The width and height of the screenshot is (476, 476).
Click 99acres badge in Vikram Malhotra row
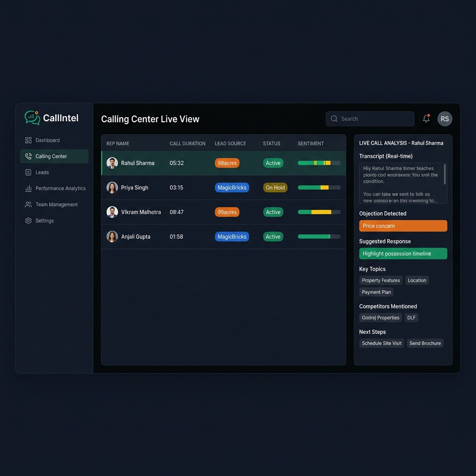click(x=227, y=212)
